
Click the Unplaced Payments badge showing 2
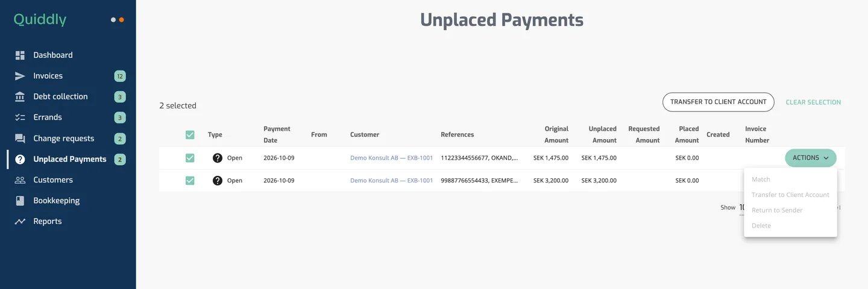click(120, 160)
